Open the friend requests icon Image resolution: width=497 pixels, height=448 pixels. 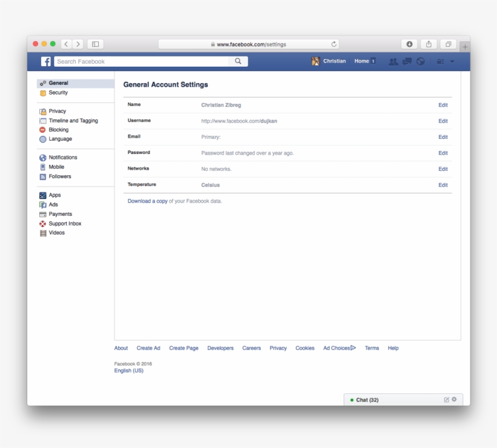tap(393, 61)
